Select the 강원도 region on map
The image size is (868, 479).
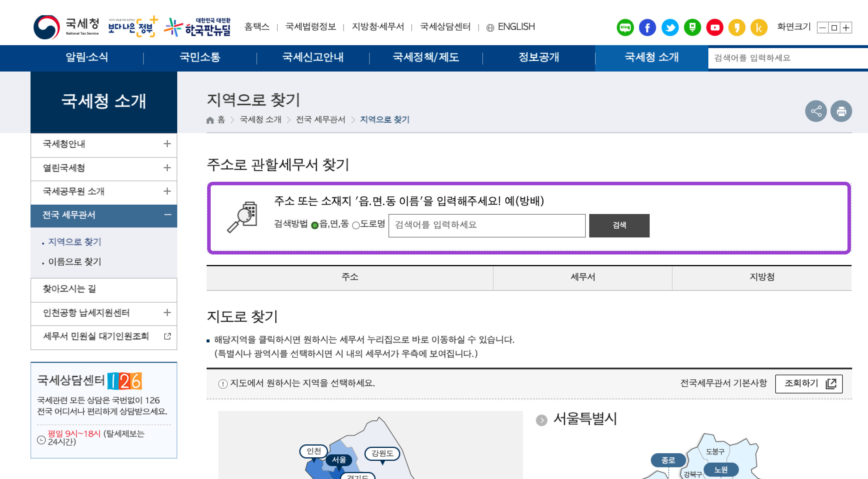pyautogui.click(x=382, y=453)
